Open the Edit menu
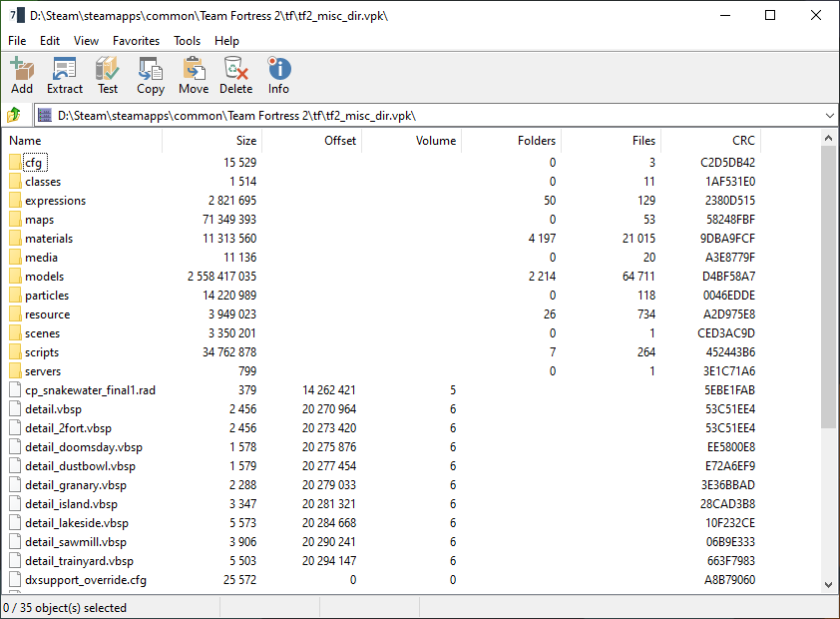Screen dimensions: 840x619 point(50,41)
